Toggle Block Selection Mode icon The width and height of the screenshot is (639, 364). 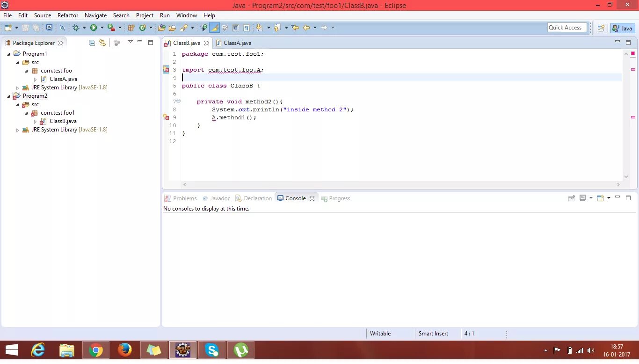(x=236, y=28)
